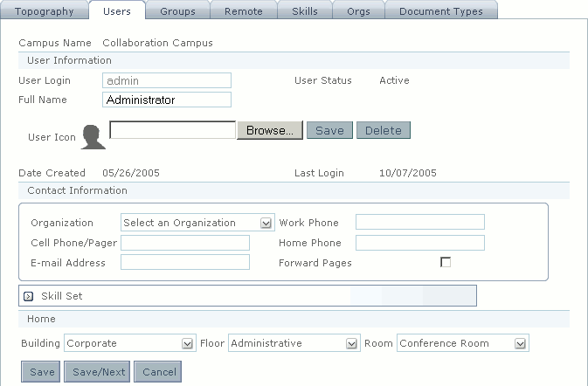Click Browse to choose a user icon file
Viewport: 588px width, 386px height.
[x=270, y=130]
